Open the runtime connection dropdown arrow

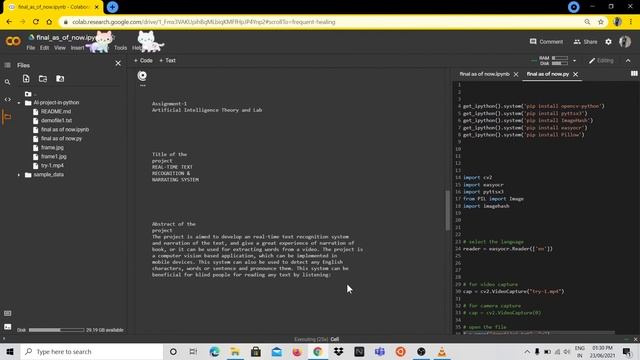coord(574,60)
